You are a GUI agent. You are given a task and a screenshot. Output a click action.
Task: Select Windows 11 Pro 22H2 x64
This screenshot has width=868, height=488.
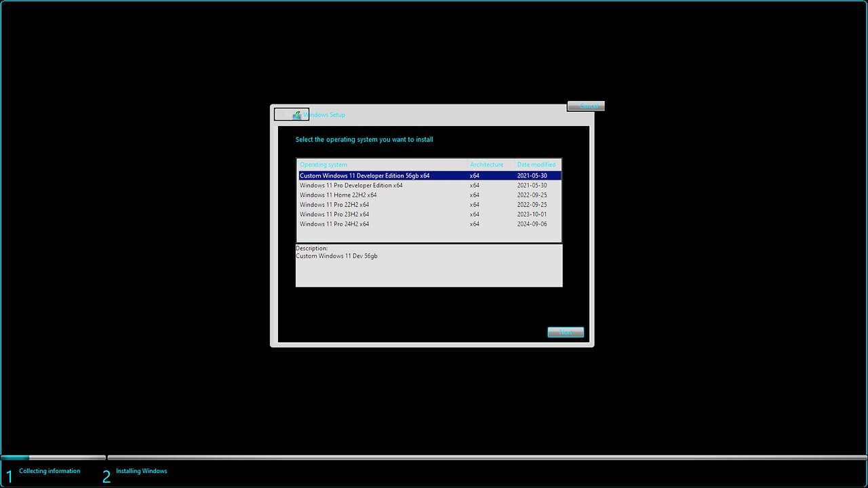click(x=429, y=205)
